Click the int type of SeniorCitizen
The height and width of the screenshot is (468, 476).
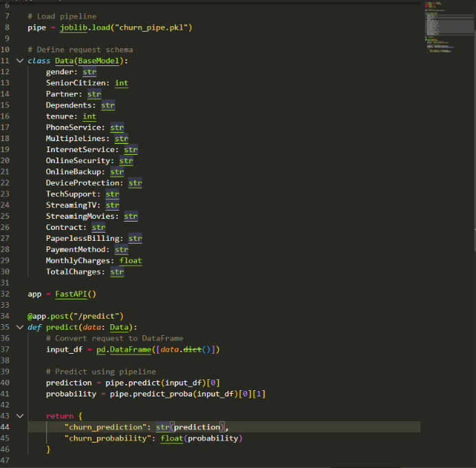(x=122, y=83)
